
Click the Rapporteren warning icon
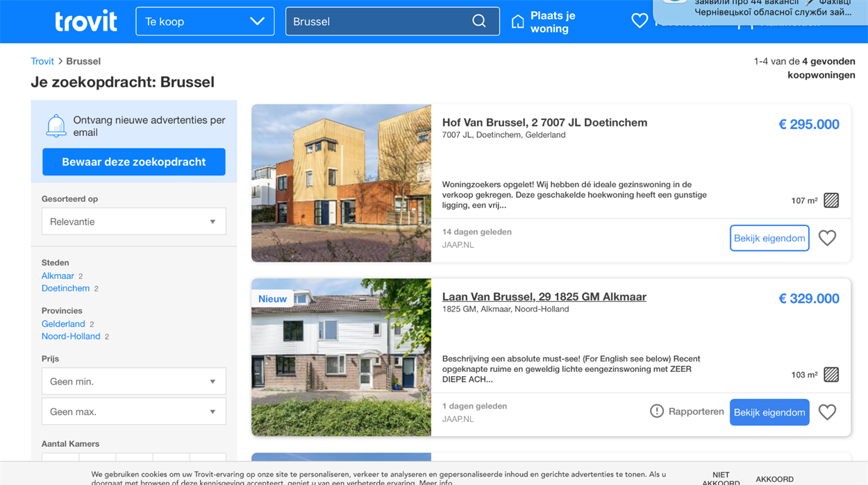657,411
